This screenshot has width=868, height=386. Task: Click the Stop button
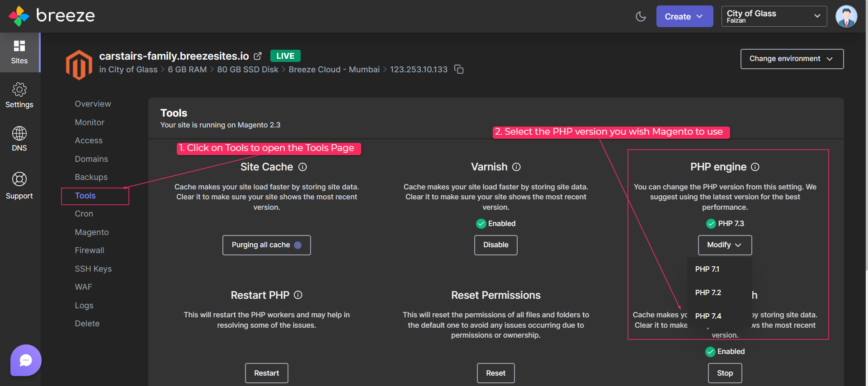pos(725,373)
